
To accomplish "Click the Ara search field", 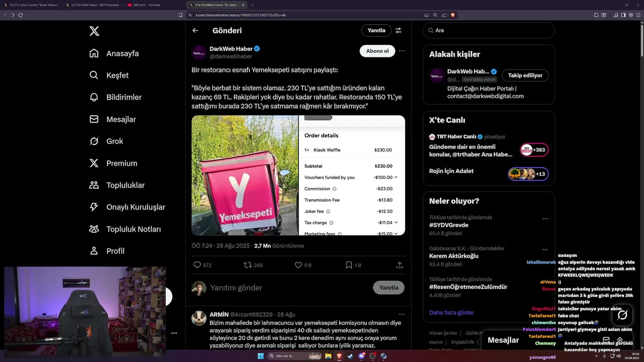I will [489, 30].
